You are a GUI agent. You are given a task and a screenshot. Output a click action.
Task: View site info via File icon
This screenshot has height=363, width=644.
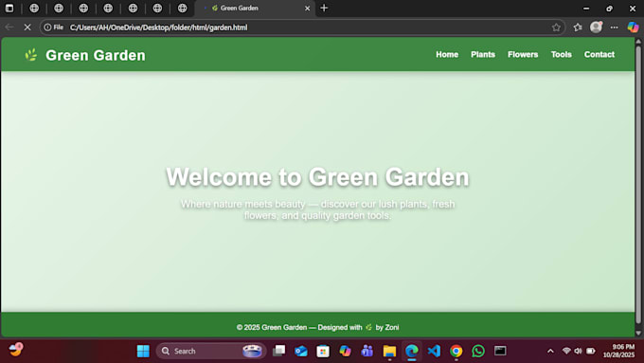pos(54,27)
